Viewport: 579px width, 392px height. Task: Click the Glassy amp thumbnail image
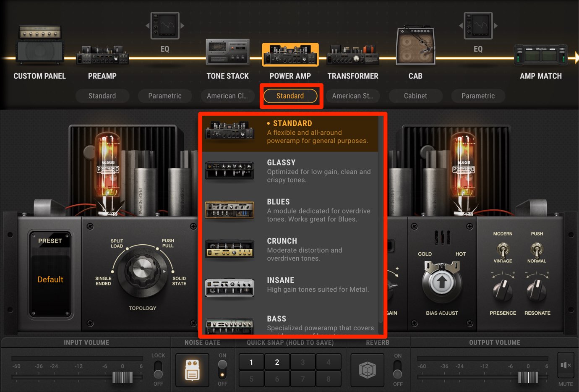point(230,171)
